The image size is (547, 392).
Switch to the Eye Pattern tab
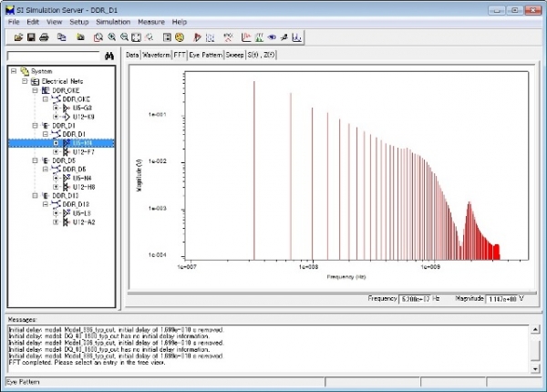(206, 56)
